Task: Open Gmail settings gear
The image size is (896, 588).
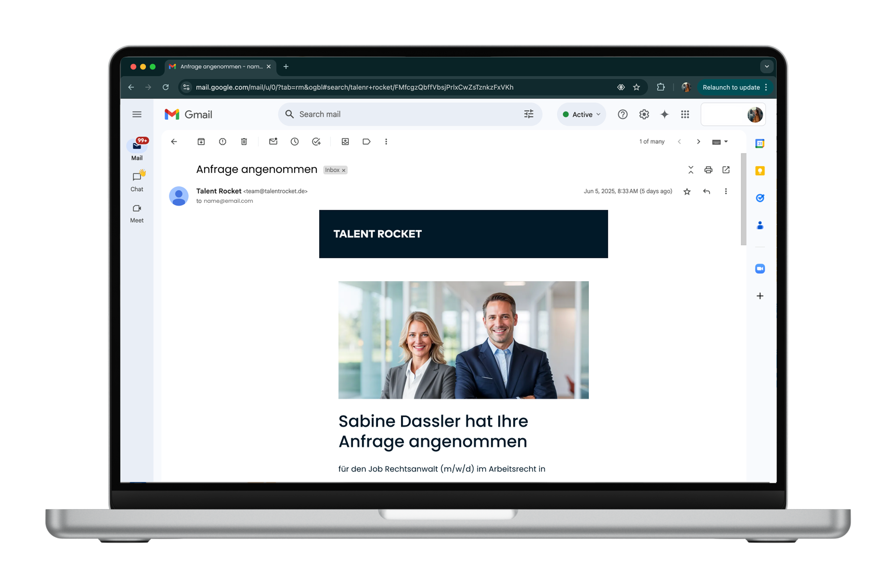Action: 644,115
